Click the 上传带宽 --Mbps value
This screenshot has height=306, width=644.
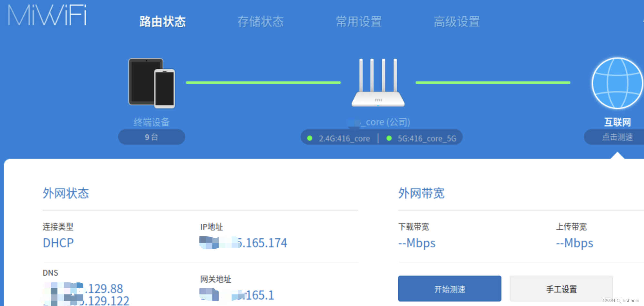575,243
